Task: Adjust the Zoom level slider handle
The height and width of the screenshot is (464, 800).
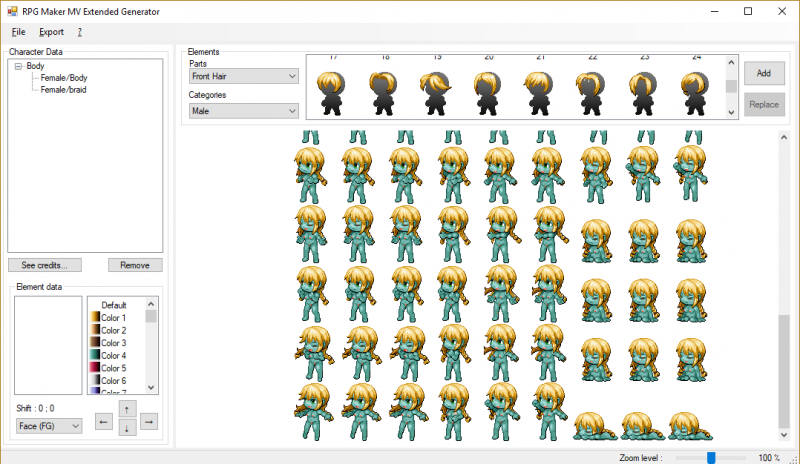Action: [x=711, y=458]
